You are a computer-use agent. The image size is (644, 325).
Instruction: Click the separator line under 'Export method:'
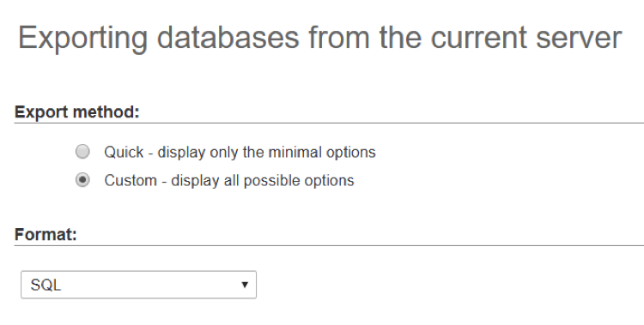click(329, 123)
